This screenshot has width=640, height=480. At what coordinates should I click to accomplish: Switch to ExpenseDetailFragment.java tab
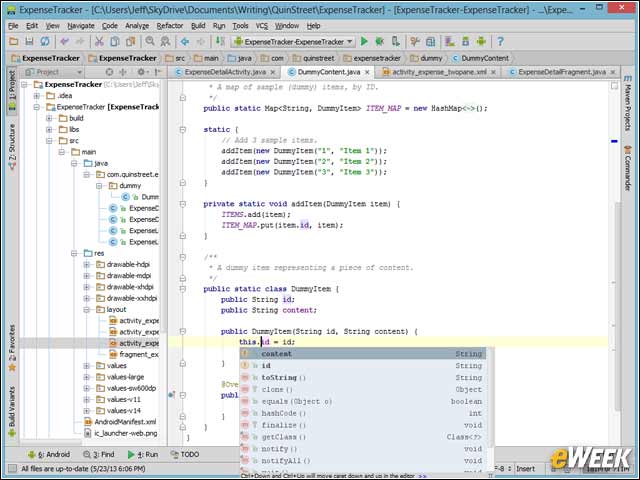pyautogui.click(x=562, y=72)
